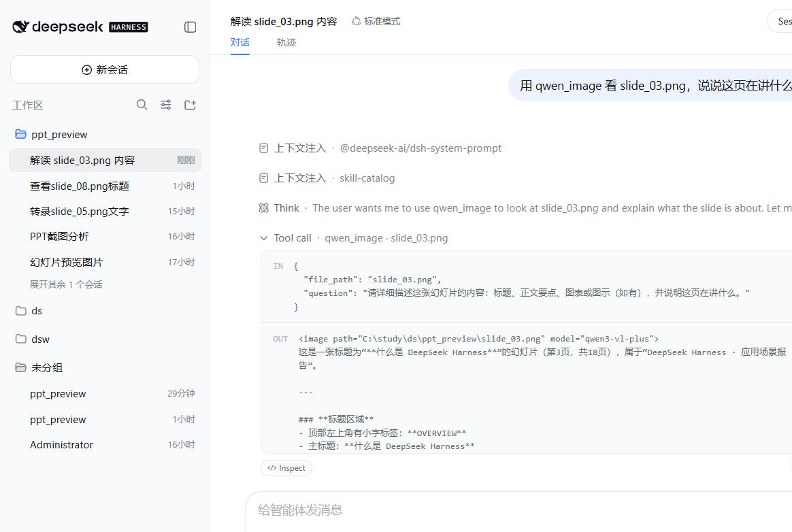This screenshot has height=532, width=792.
Task: Open the 1小时 ppt_preview session under 未分组
Action: pos(105,419)
